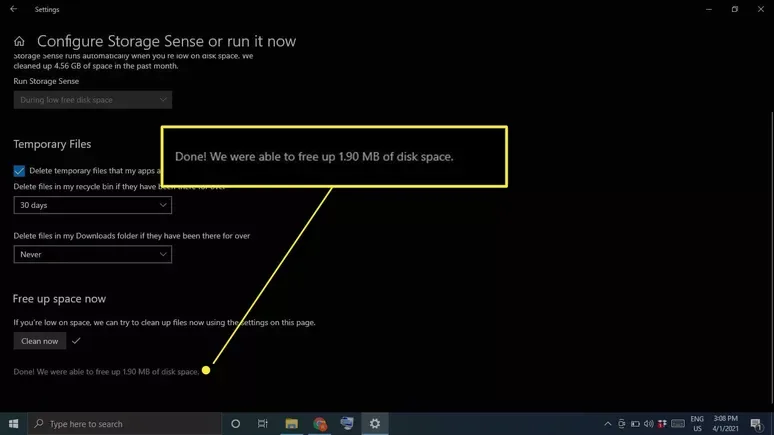Select the Settings gear on the taskbar

coord(375,424)
